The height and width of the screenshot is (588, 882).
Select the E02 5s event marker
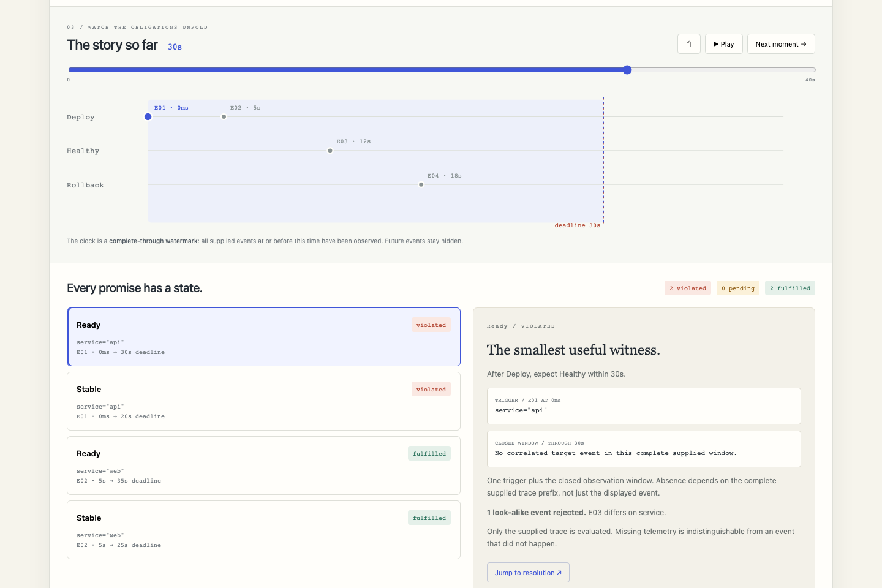[224, 116]
